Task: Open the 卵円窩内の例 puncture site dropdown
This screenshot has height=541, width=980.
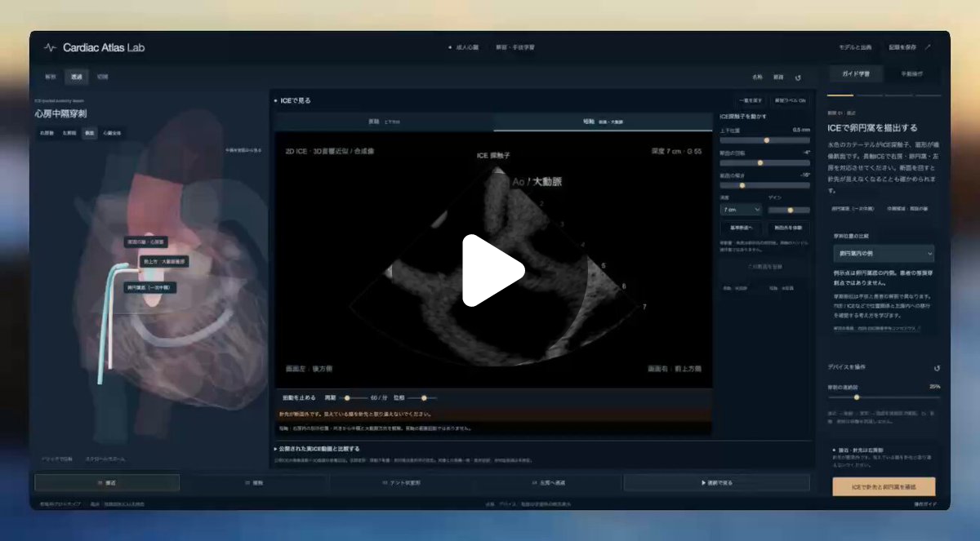Action: tap(883, 254)
